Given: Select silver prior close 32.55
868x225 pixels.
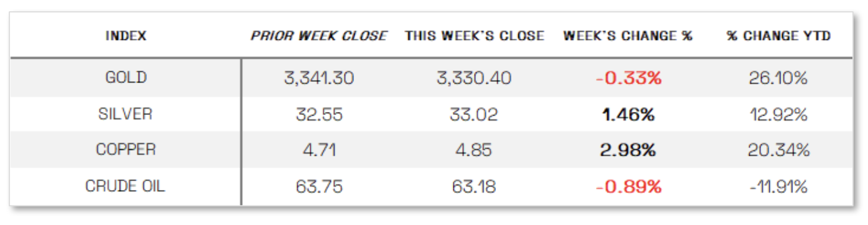Looking at the screenshot, I should (318, 114).
